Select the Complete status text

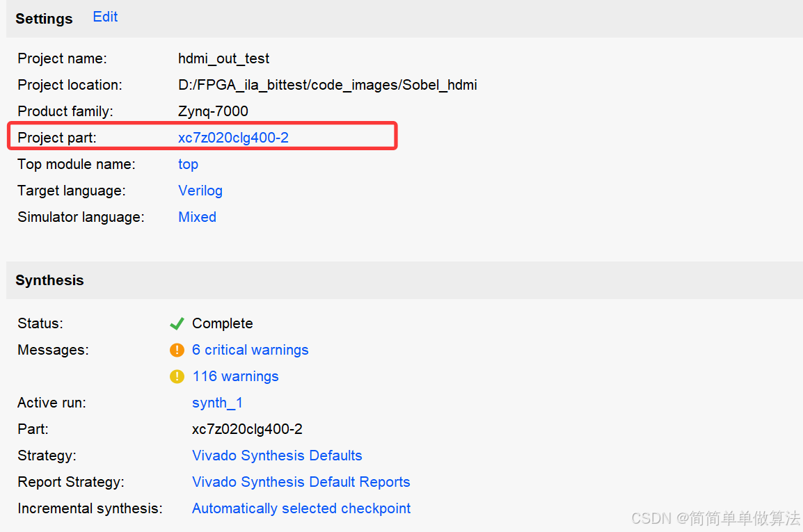point(222,323)
